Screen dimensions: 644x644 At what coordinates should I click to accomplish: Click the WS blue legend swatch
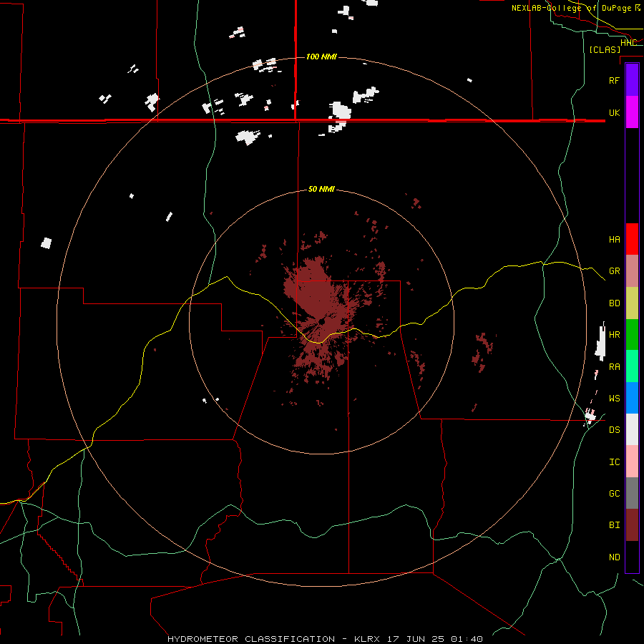632,398
